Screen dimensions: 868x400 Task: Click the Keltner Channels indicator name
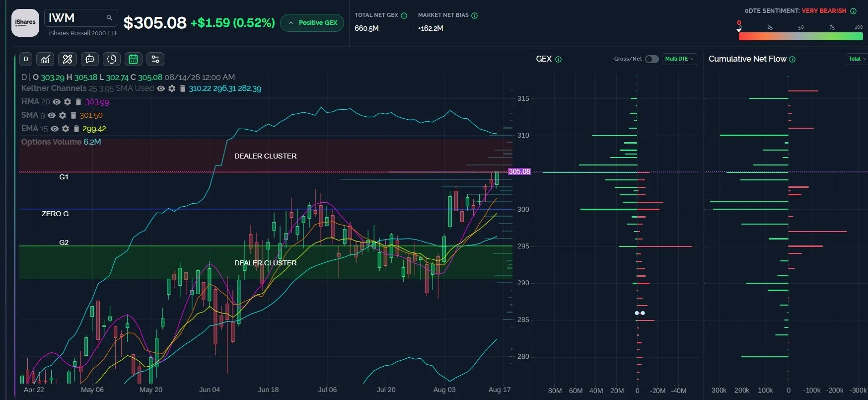[54, 88]
